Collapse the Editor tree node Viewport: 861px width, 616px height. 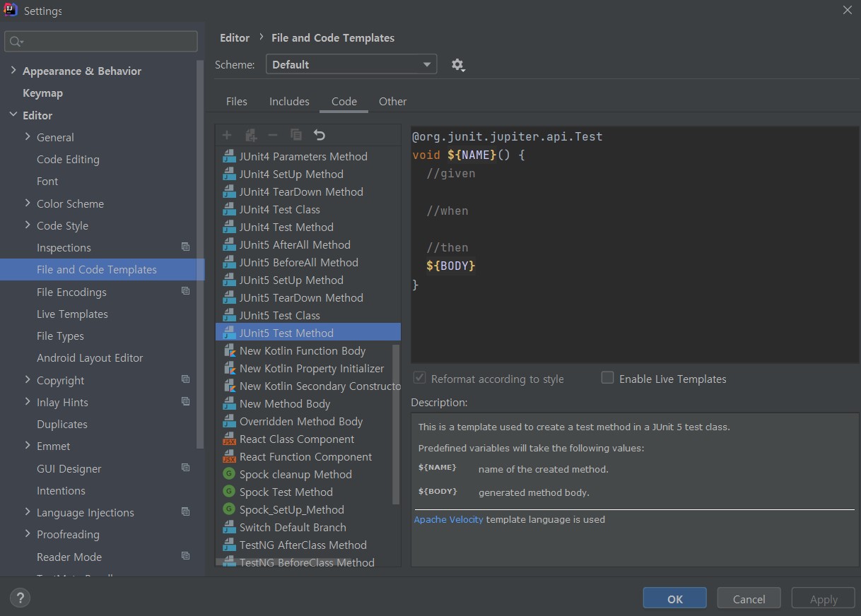[13, 115]
